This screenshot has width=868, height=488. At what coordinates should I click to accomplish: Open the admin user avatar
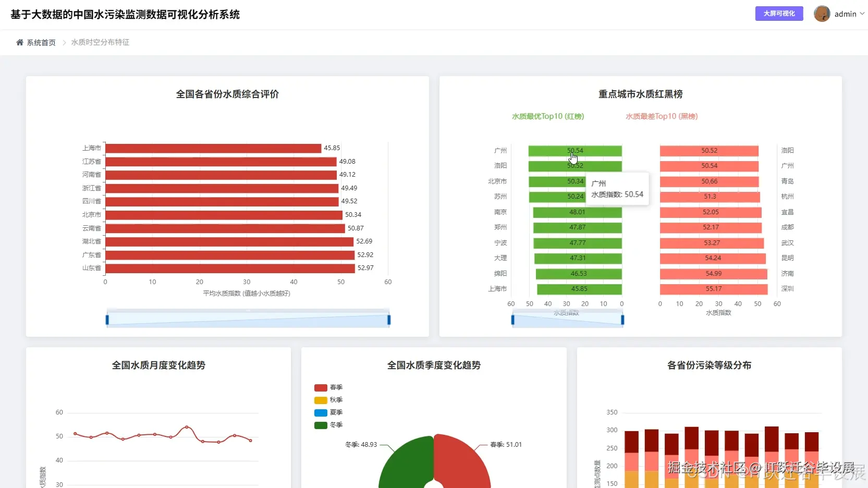pyautogui.click(x=822, y=14)
